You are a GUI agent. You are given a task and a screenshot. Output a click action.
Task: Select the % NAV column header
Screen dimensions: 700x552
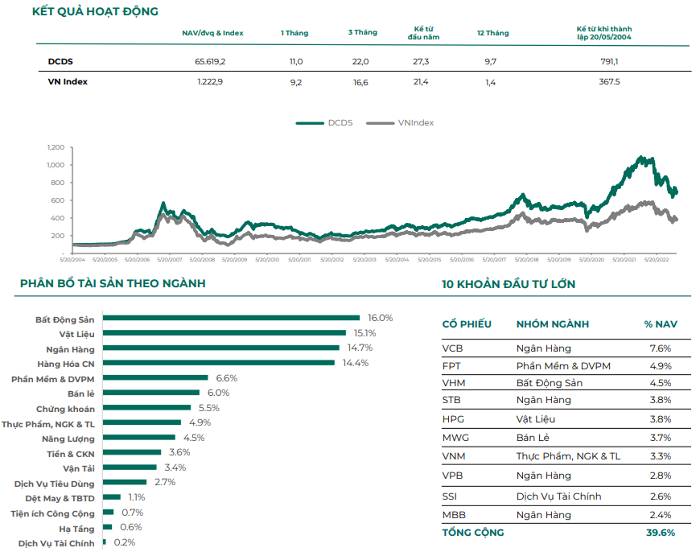coord(659,324)
